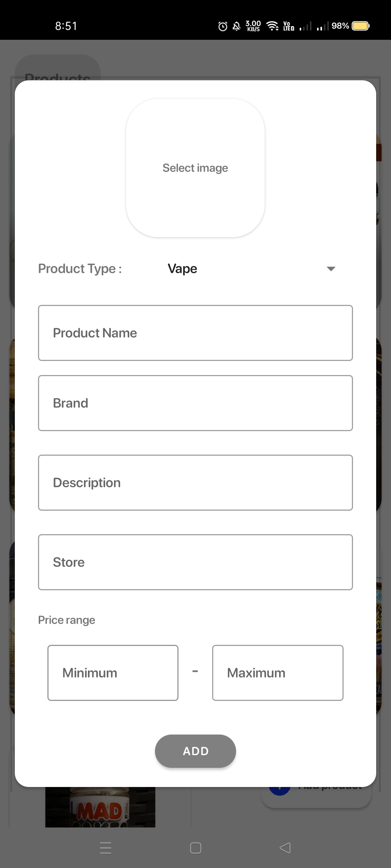Image resolution: width=391 pixels, height=868 pixels.
Task: Focus the Product Name field
Action: click(x=195, y=333)
